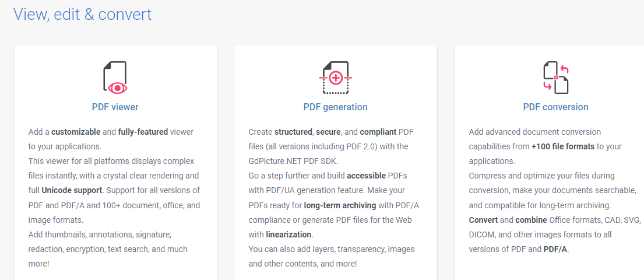Open the PDF generation title link
The image size is (644, 280).
tap(336, 107)
